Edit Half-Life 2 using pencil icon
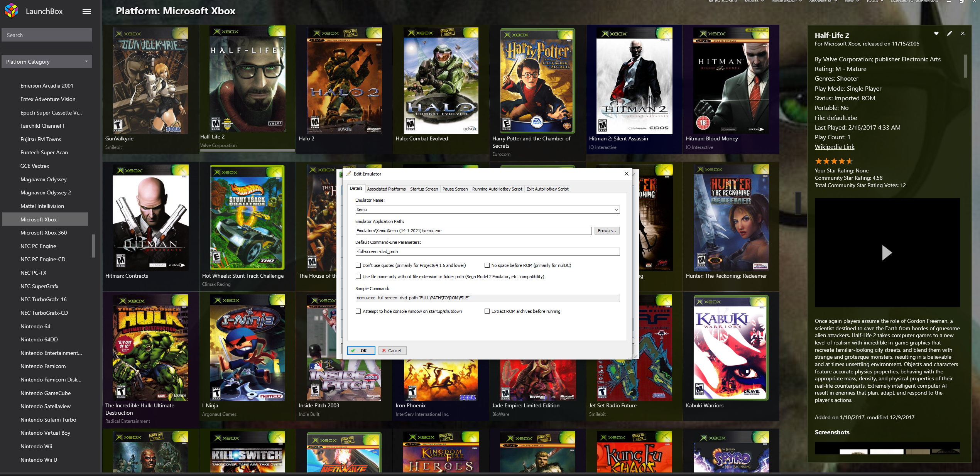The width and height of the screenshot is (980, 476). point(950,34)
